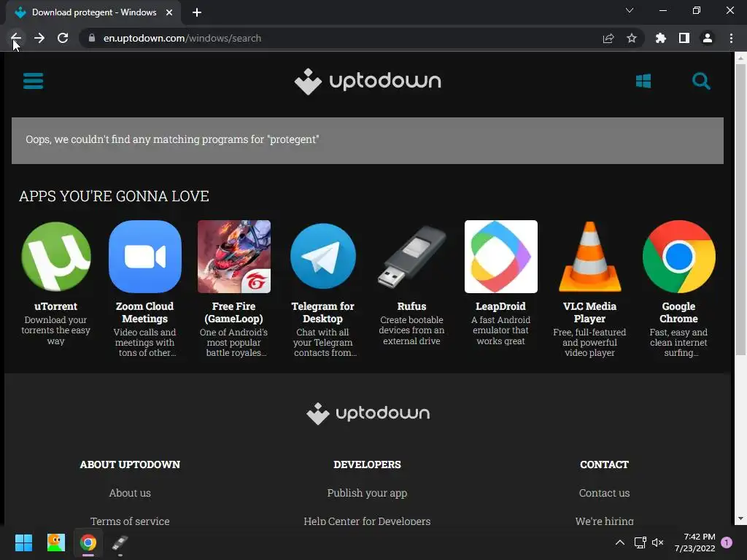Open the Contact us footer link
This screenshot has height=560, width=747.
click(604, 493)
